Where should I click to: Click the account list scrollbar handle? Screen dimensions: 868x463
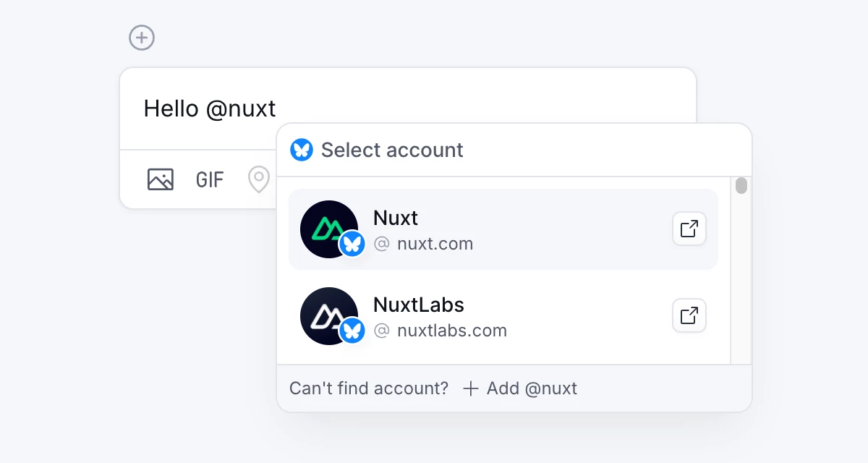point(741,186)
